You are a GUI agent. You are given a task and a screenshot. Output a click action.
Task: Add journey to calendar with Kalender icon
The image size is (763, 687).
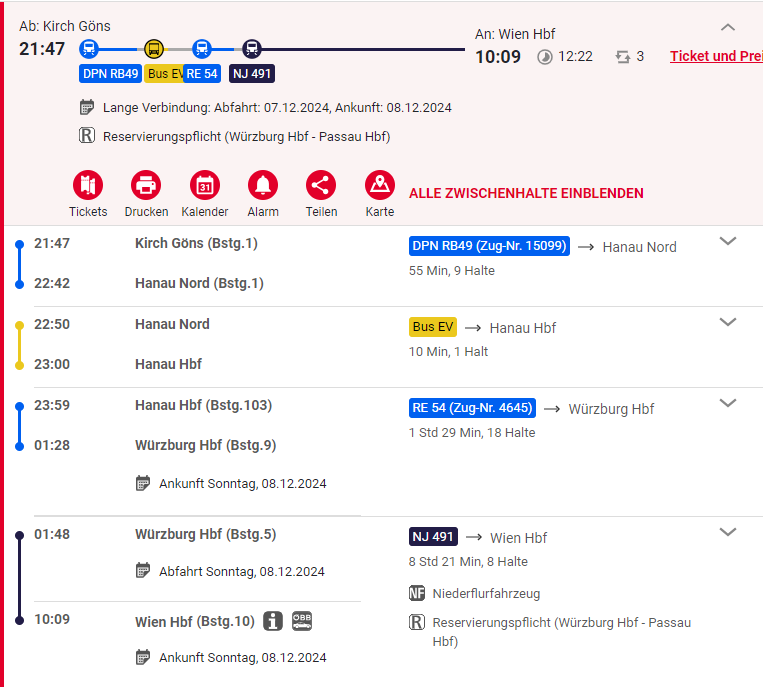coord(204,185)
